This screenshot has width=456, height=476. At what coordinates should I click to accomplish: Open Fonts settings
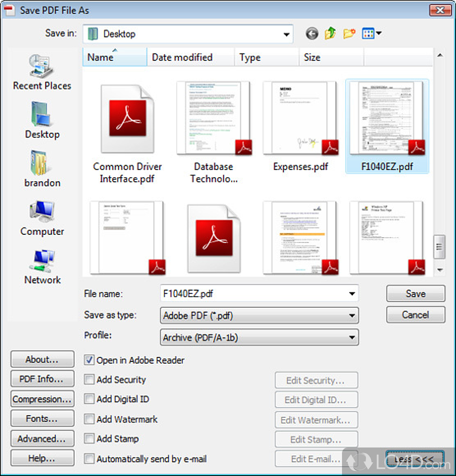[42, 418]
